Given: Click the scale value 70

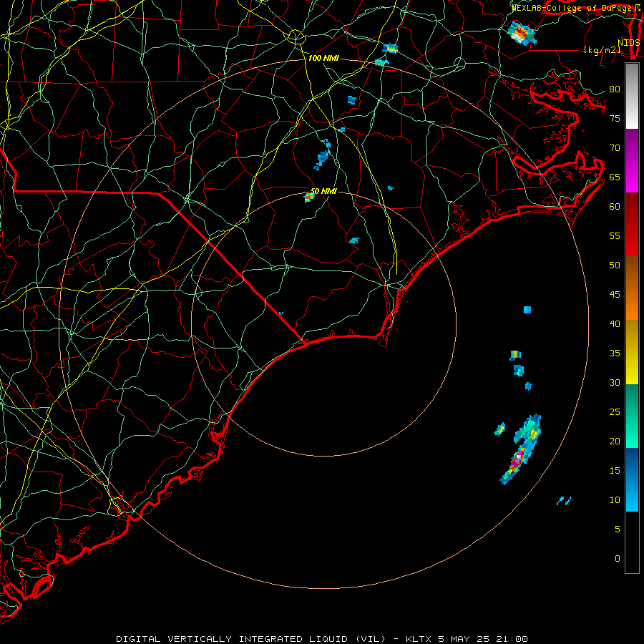Looking at the screenshot, I should click(x=615, y=148).
